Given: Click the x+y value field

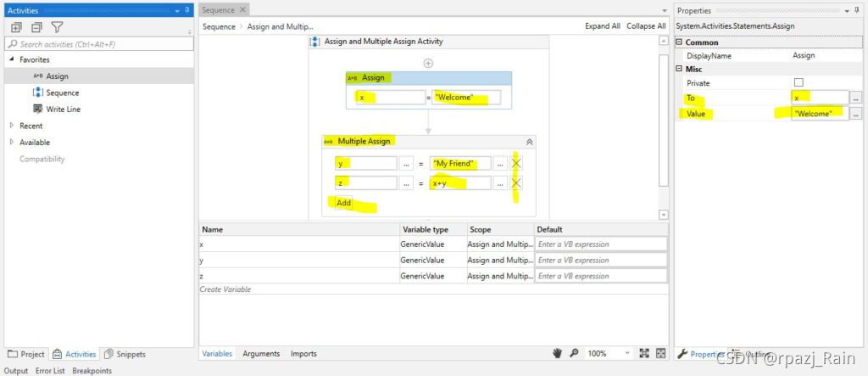Looking at the screenshot, I should coord(460,183).
